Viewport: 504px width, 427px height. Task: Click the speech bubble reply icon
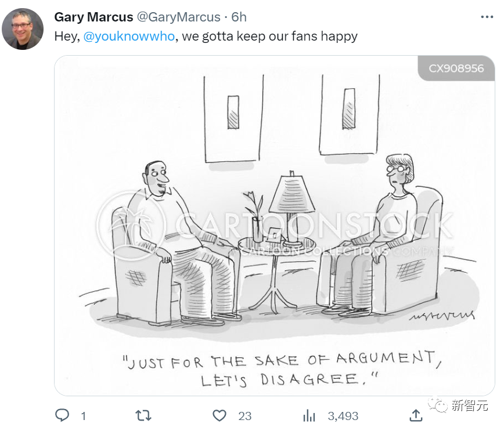[62, 415]
